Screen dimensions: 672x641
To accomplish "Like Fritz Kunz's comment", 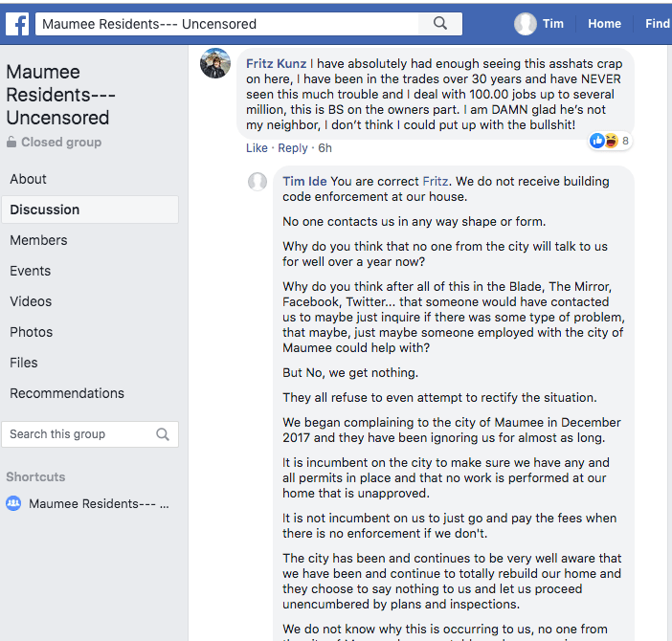I will pos(257,148).
